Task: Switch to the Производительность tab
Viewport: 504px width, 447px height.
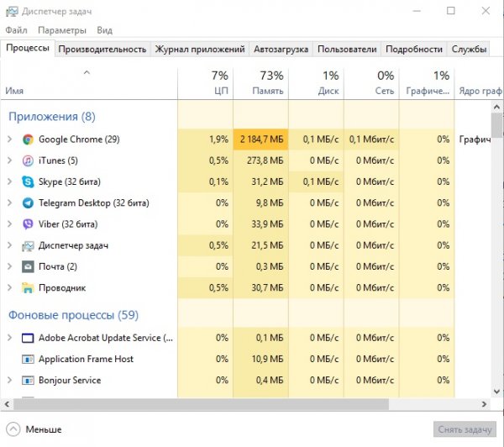Action: pos(102,49)
